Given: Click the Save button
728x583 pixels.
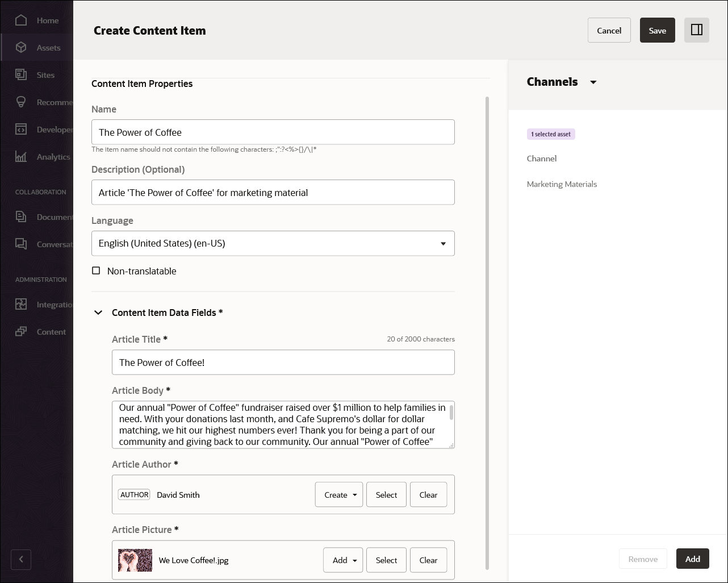Looking at the screenshot, I should (657, 31).
